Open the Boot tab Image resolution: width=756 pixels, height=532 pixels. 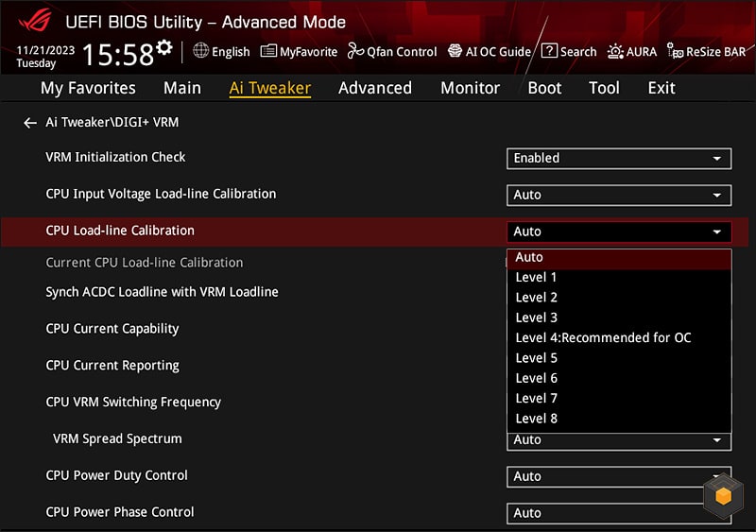click(x=544, y=88)
